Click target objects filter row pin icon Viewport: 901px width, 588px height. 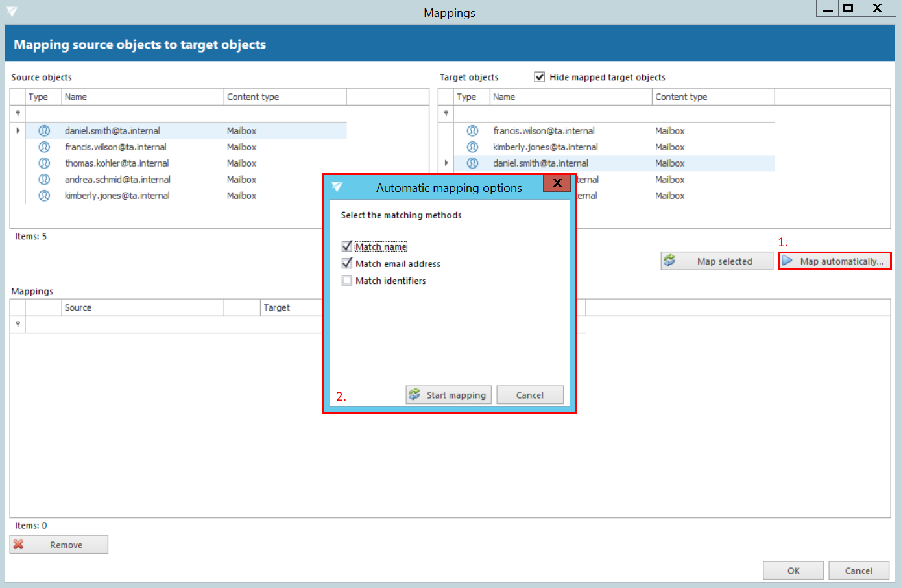tap(446, 113)
